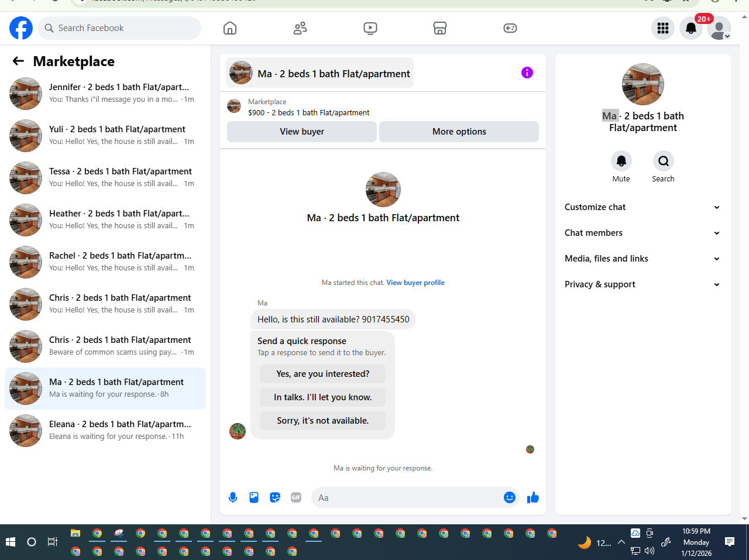Open the Marketplace storefront icon
This screenshot has width=749, height=560.
440,28
